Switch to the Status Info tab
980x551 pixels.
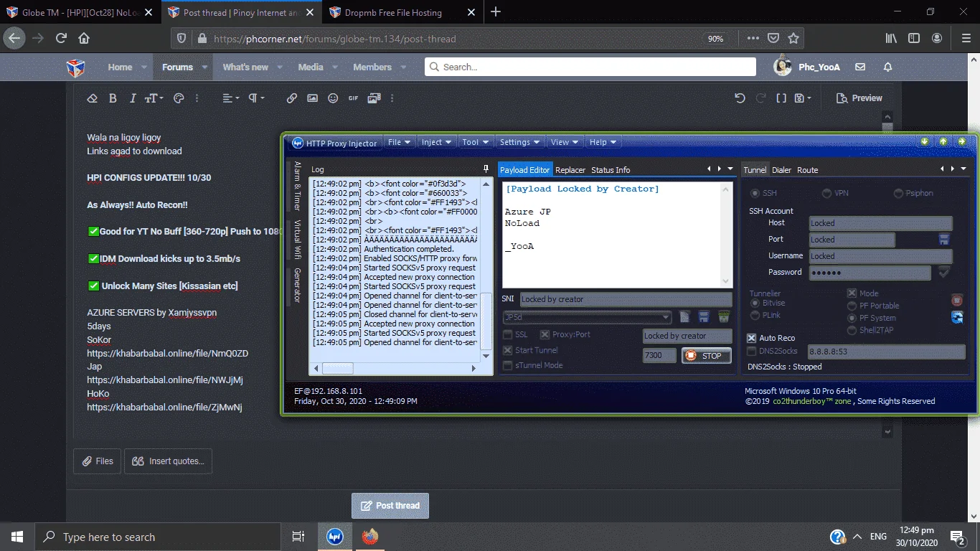pos(611,170)
